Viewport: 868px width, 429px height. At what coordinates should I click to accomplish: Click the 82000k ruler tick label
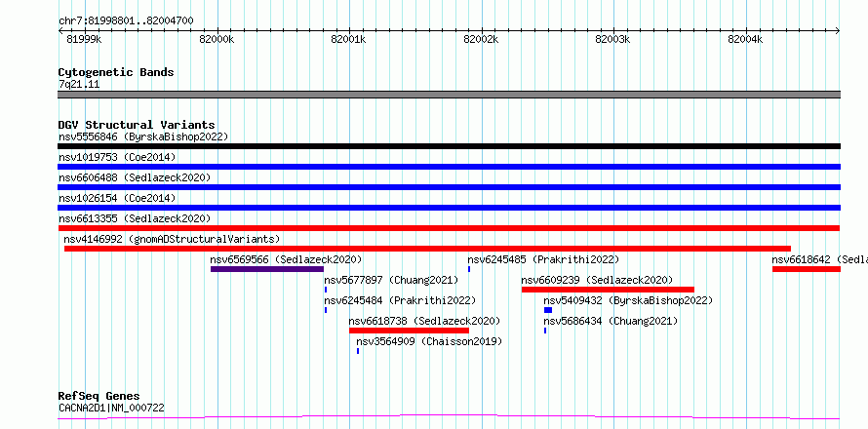click(x=217, y=39)
